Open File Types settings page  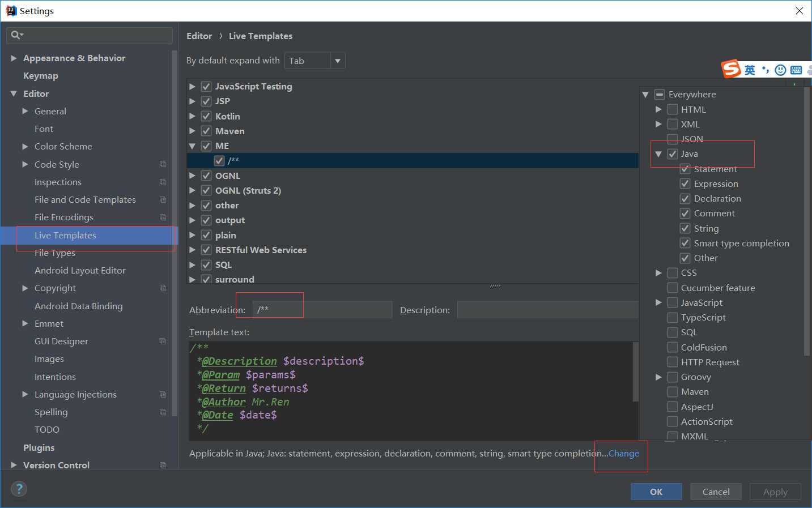(x=55, y=253)
